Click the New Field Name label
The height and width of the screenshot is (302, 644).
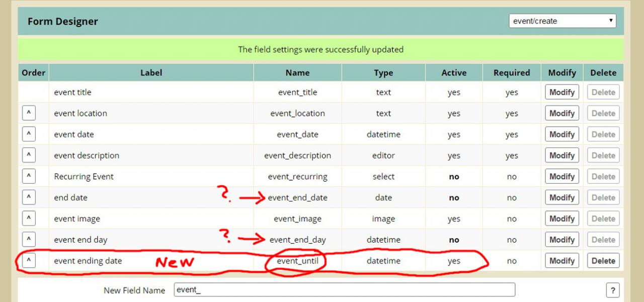(x=134, y=290)
